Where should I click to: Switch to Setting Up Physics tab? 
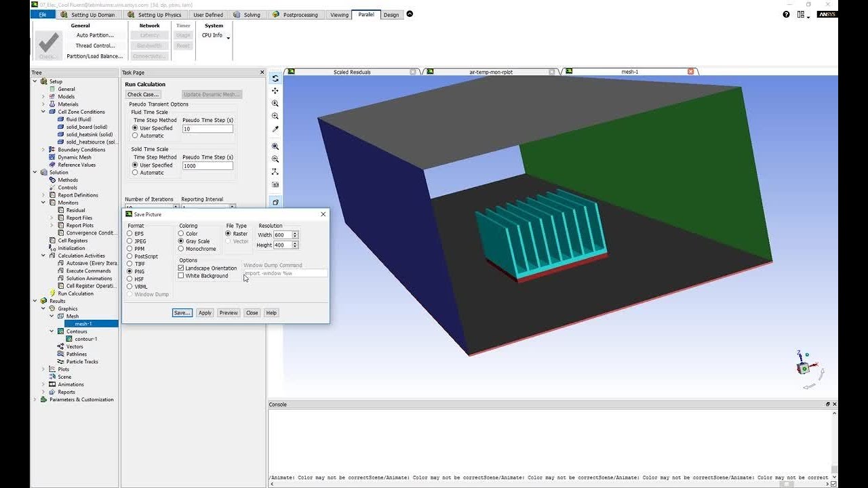tap(155, 14)
